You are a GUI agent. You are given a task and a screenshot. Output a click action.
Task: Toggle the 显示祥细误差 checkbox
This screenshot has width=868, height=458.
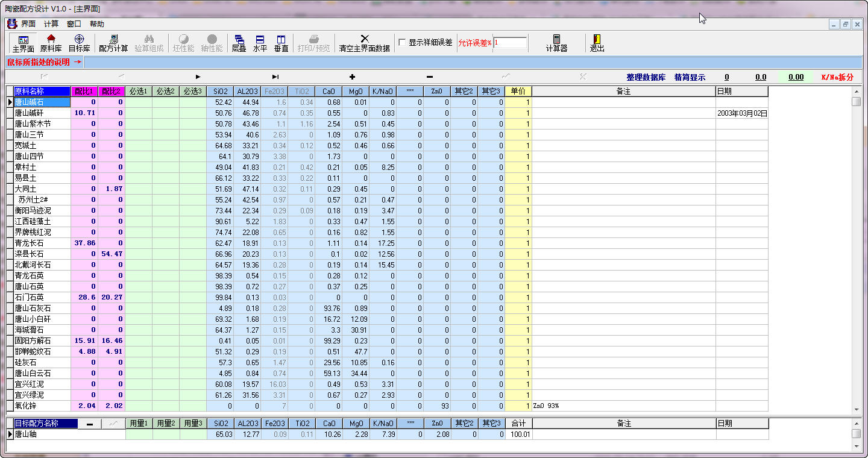coord(403,43)
